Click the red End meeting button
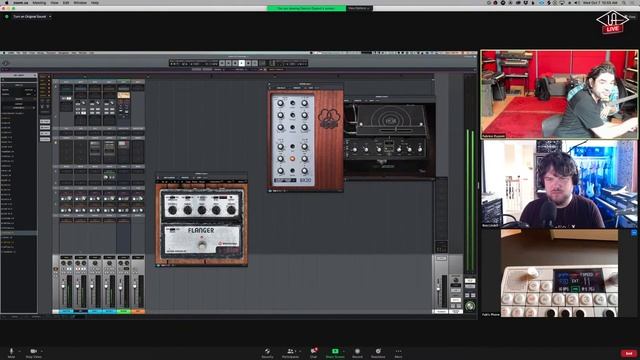This screenshot has width=640, height=360. (629, 353)
